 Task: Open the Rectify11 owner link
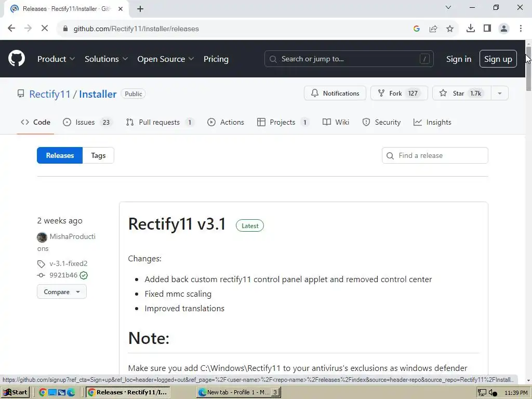click(49, 94)
